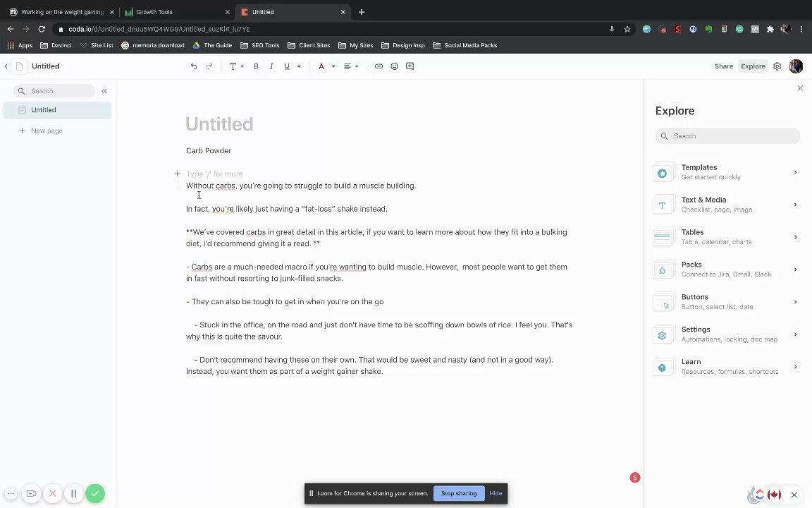Reload the page
The width and height of the screenshot is (812, 508).
(x=42, y=29)
